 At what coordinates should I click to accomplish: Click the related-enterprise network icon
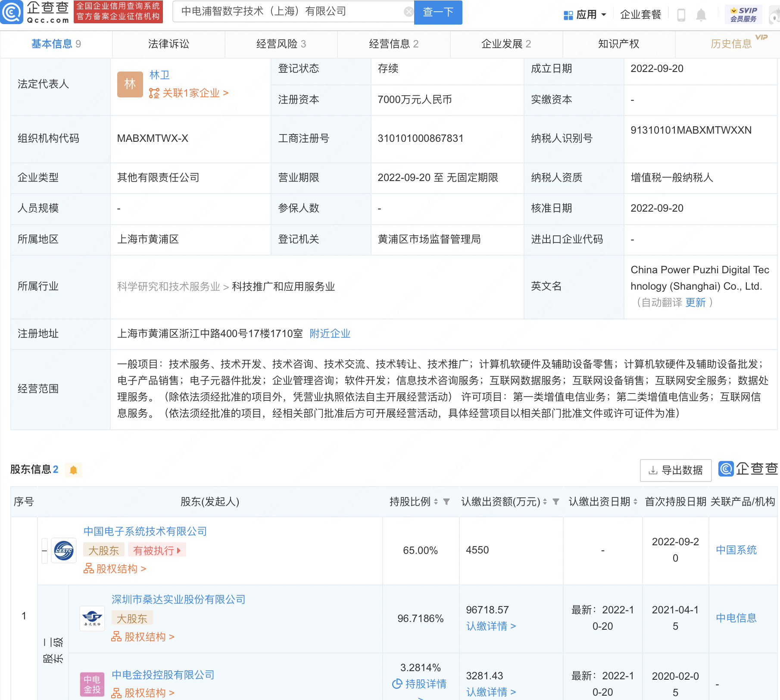coord(154,93)
